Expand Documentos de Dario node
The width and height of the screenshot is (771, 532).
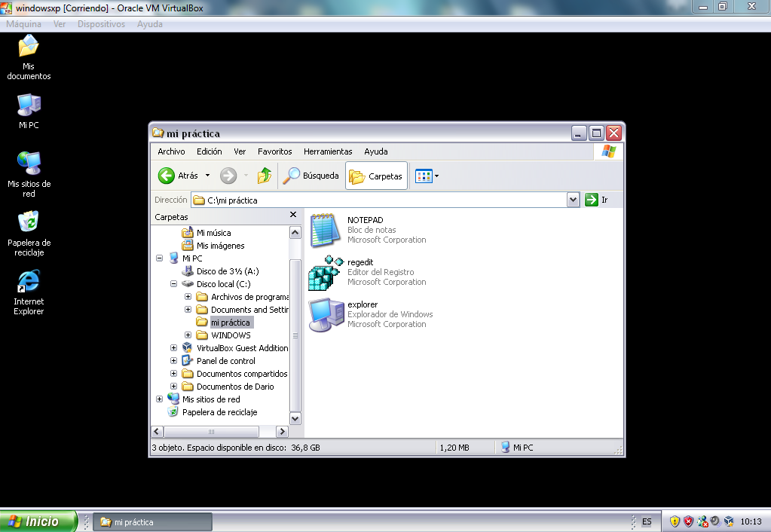173,386
